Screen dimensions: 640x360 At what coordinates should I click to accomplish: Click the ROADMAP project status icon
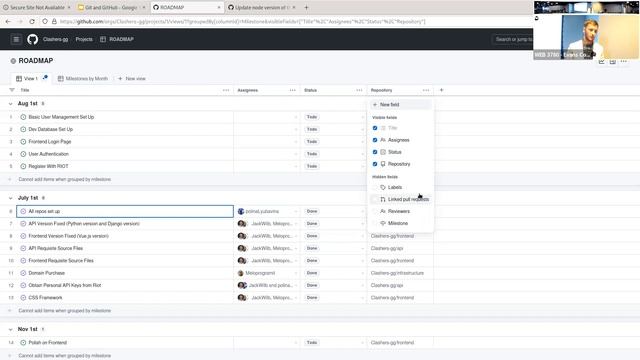pos(13,61)
